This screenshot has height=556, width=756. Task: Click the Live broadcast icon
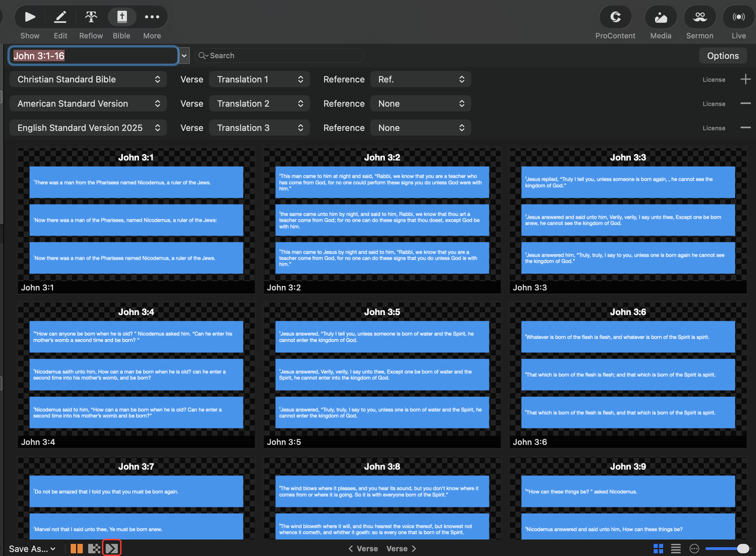(738, 17)
